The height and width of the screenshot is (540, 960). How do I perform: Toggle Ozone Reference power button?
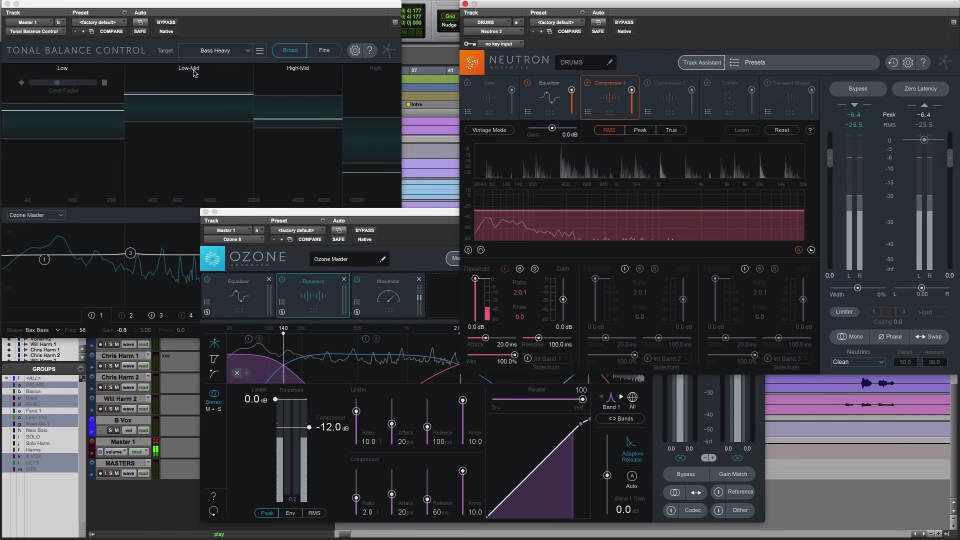[718, 492]
